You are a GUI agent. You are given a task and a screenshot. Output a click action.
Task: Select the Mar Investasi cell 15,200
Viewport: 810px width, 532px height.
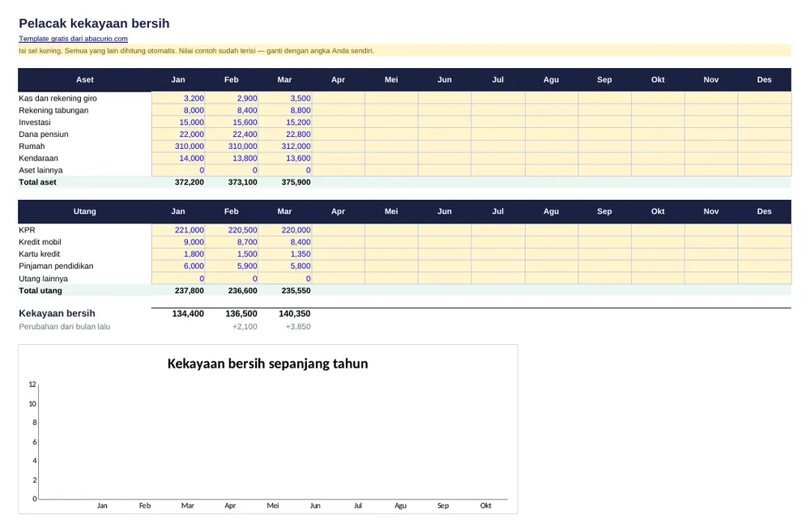point(285,122)
